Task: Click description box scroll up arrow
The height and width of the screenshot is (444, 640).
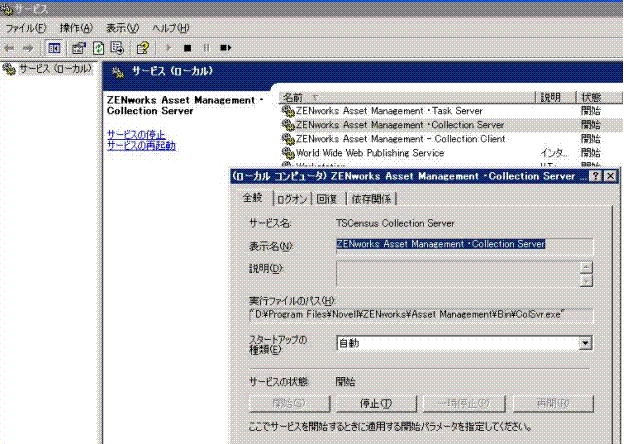Action: pos(586,268)
